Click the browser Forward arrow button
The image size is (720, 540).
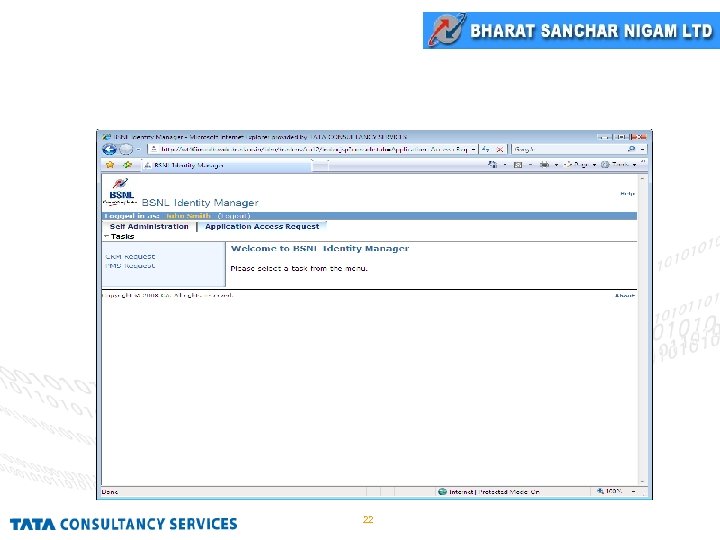(125, 149)
